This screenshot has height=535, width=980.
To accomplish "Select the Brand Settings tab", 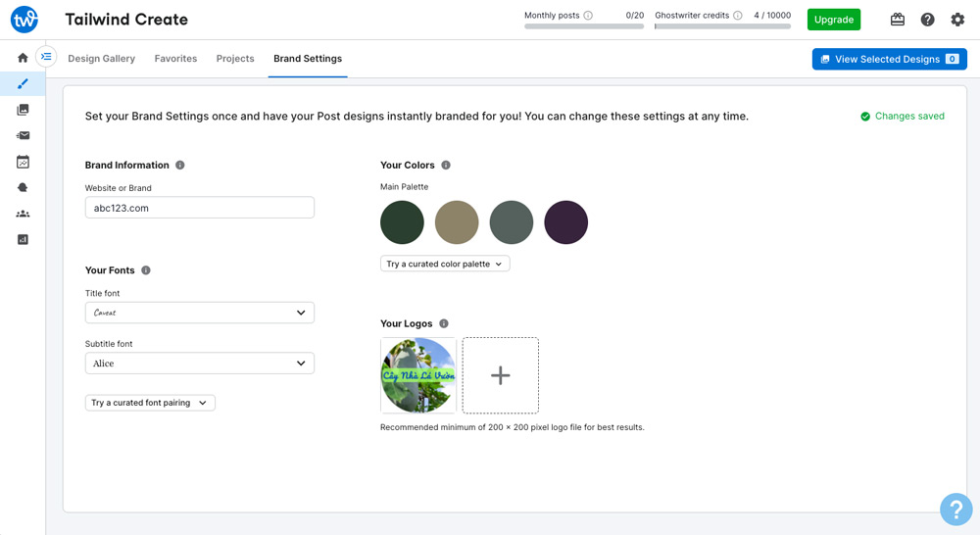I will tap(308, 58).
